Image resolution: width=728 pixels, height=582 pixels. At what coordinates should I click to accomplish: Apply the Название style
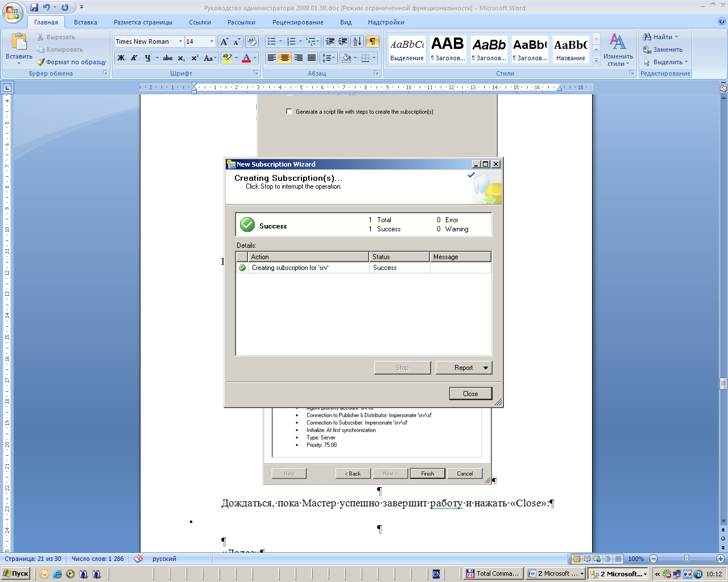point(570,49)
